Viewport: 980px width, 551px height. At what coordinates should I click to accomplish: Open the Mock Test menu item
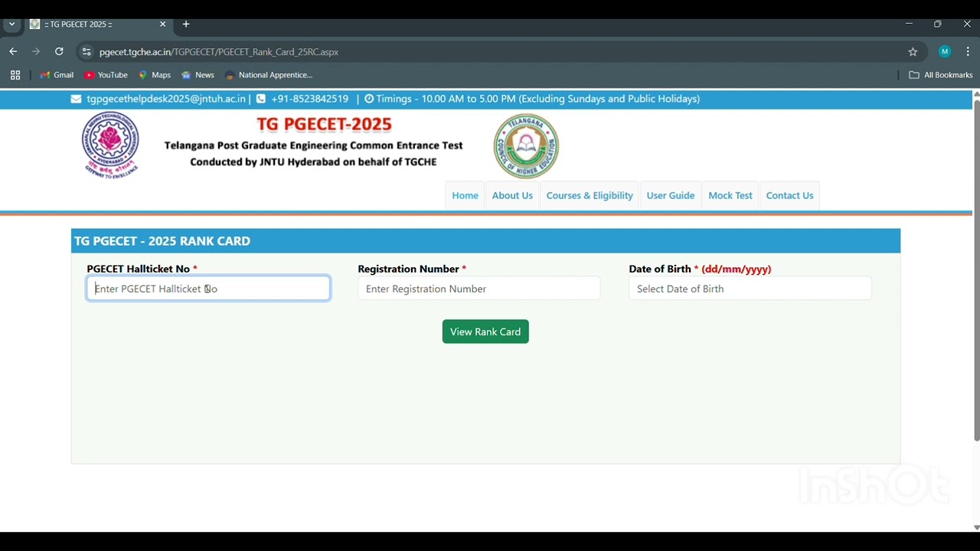(730, 195)
